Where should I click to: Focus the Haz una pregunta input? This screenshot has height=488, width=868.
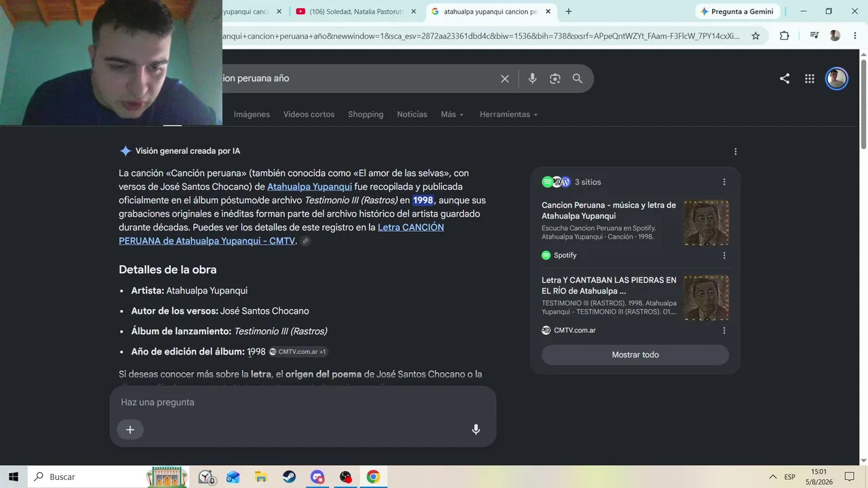point(302,403)
